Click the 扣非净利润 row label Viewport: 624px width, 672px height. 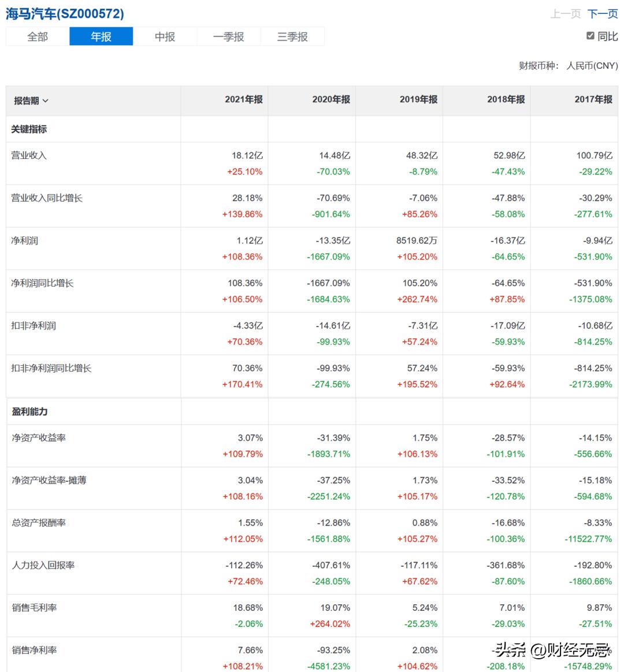click(35, 325)
